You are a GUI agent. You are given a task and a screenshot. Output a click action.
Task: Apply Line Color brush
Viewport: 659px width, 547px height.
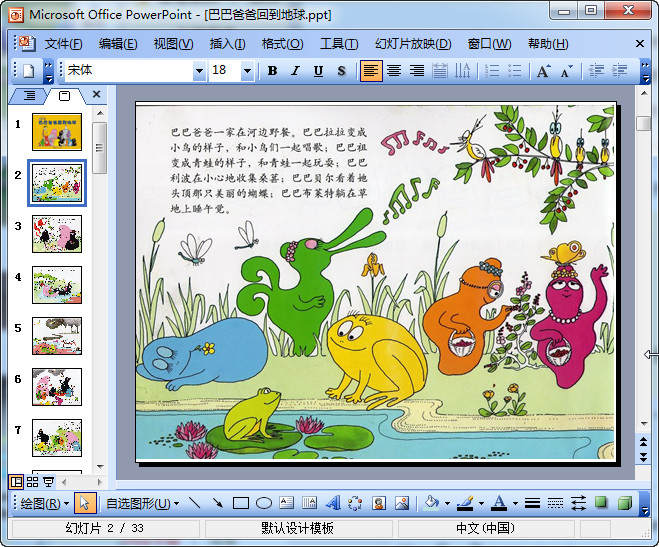[465, 503]
